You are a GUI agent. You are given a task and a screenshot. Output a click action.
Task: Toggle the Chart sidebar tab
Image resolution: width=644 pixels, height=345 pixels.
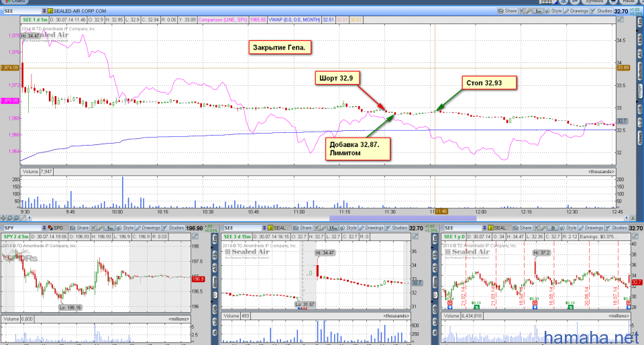pos(639,91)
